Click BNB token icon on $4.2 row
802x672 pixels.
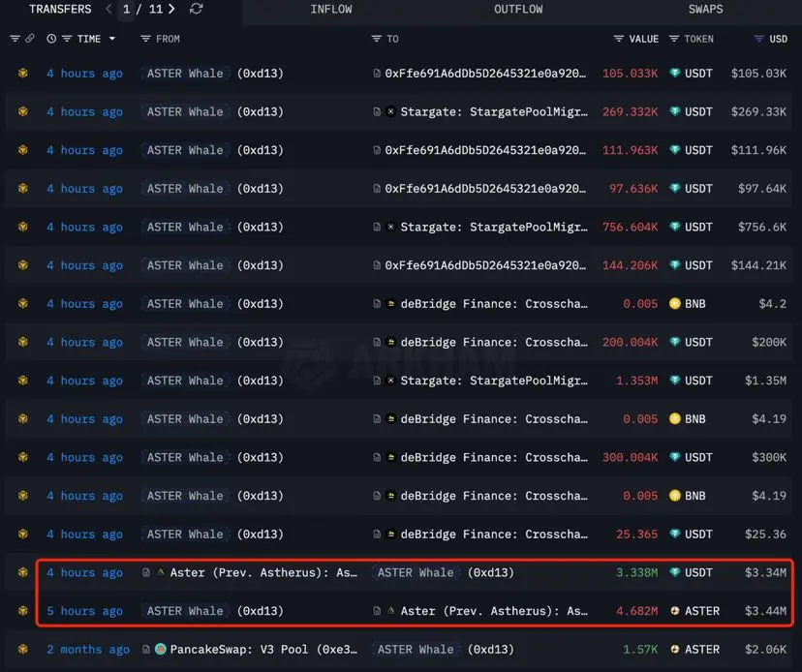675,303
